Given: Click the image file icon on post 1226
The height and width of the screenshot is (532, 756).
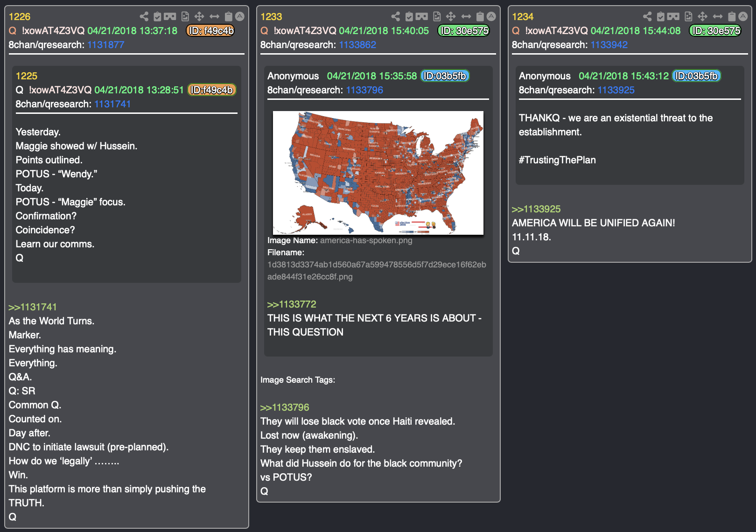Looking at the screenshot, I should tap(185, 17).
